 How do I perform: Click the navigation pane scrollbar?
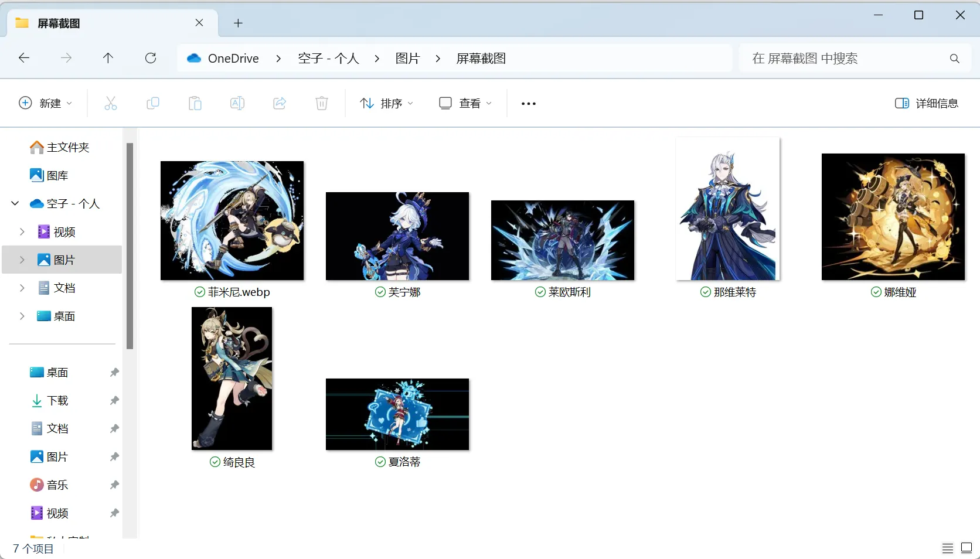point(130,246)
